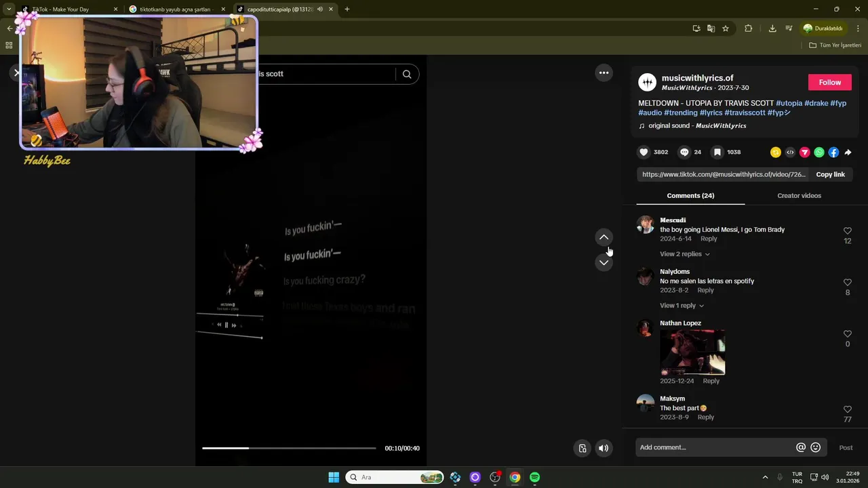Go to previous video with up arrow
Image resolution: width=868 pixels, height=488 pixels.
[x=604, y=237]
